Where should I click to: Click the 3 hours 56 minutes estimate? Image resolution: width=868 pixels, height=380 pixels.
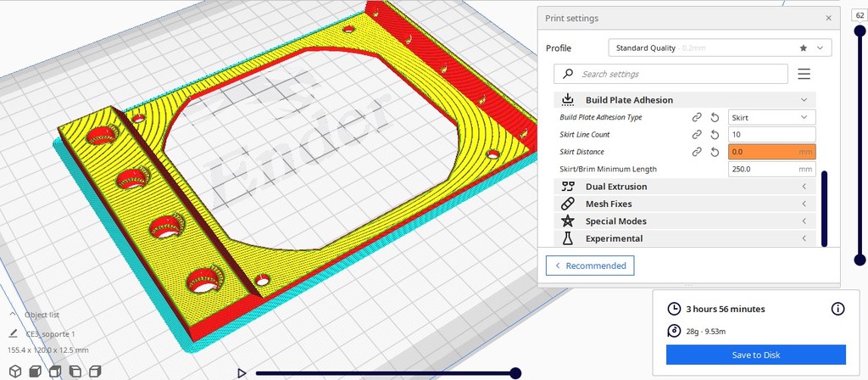pyautogui.click(x=726, y=309)
